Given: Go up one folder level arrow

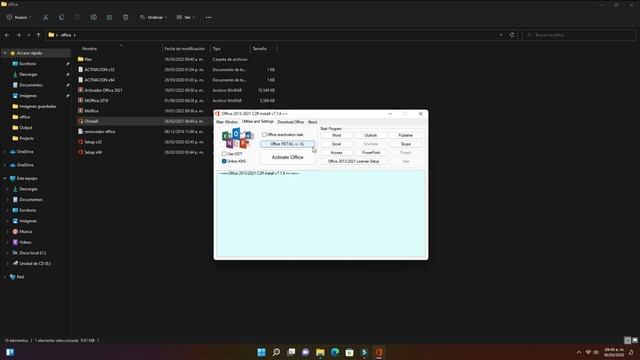Looking at the screenshot, I should click(x=38, y=35).
